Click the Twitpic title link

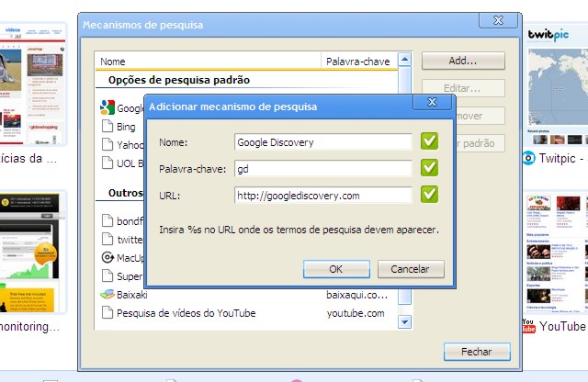(561, 158)
